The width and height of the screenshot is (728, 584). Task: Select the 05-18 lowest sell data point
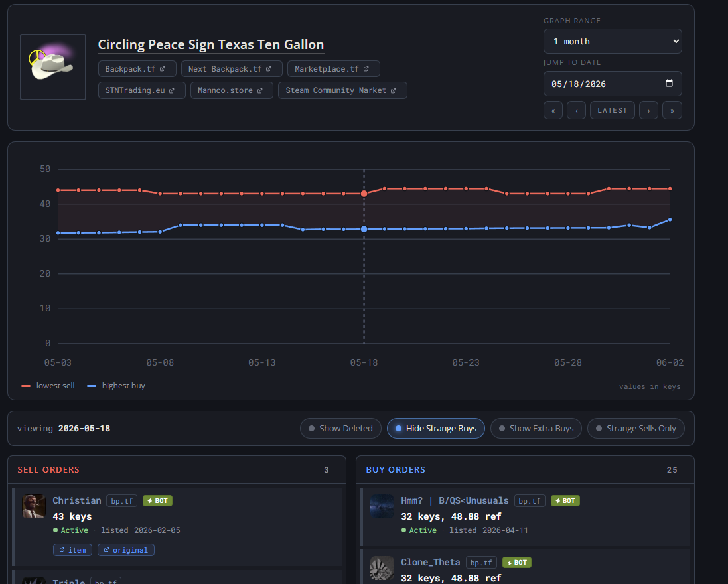coord(364,194)
